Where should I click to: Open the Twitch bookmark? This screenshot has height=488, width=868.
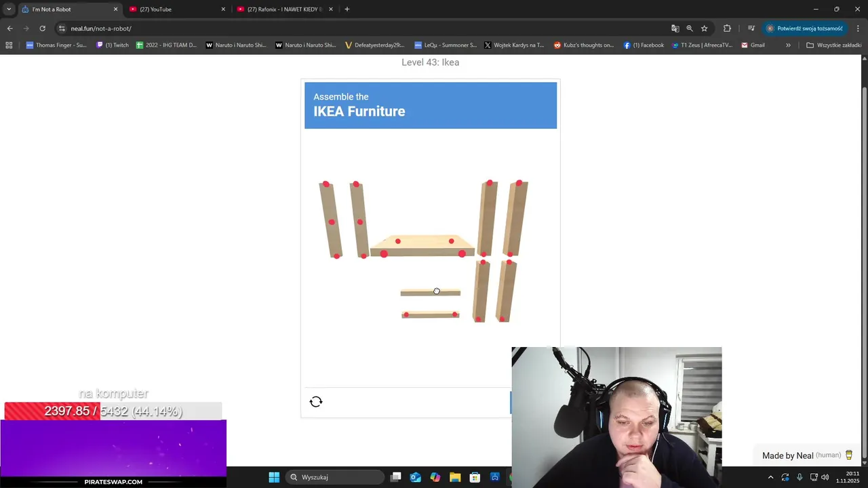point(113,45)
